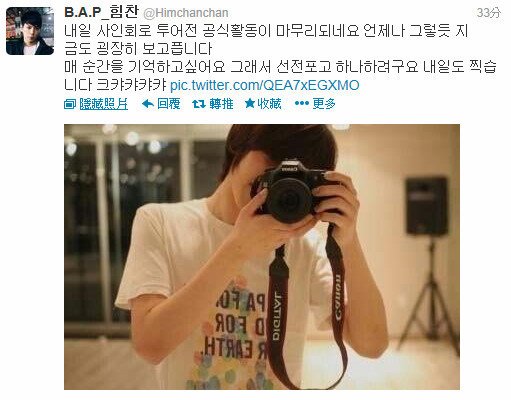Favorite the tweet via 收藏 label
Image resolution: width=511 pixels, height=400 pixels.
coord(269,104)
